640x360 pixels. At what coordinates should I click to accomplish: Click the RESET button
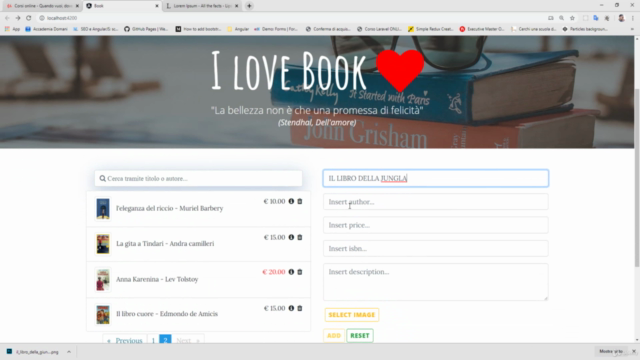[360, 336]
